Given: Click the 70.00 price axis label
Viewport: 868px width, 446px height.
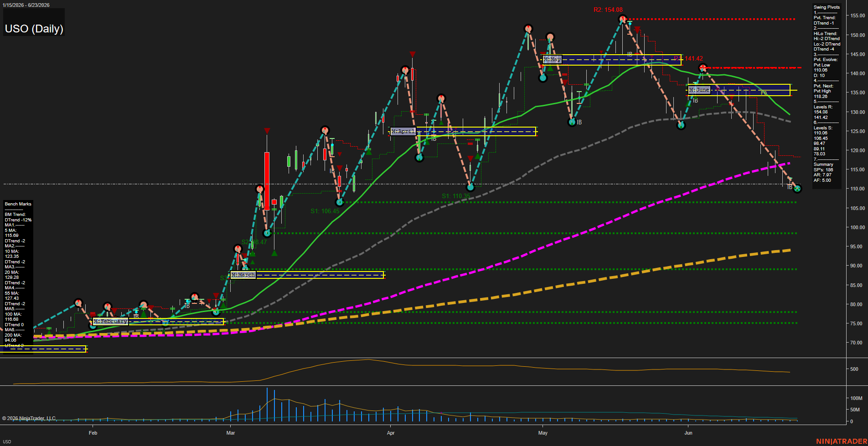Looking at the screenshot, I should coord(856,343).
